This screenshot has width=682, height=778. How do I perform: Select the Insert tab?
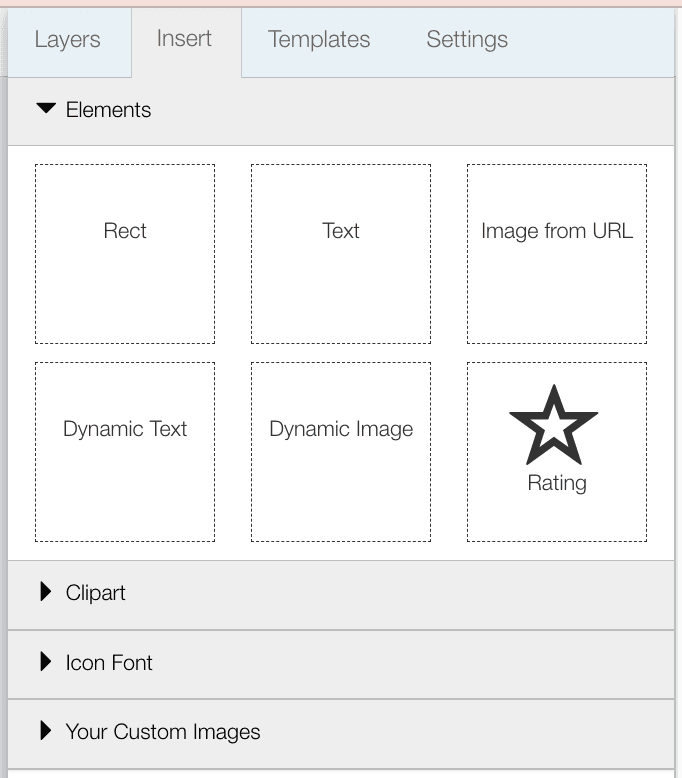click(184, 39)
